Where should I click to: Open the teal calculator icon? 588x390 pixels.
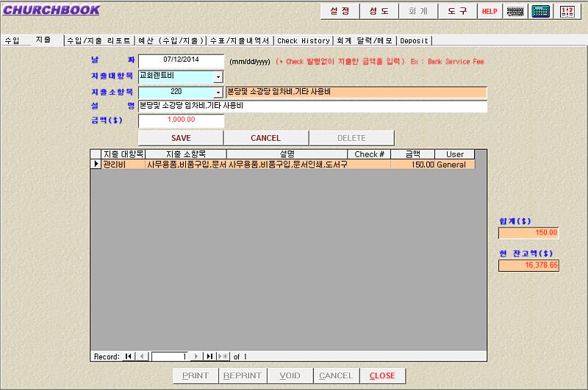coord(540,11)
